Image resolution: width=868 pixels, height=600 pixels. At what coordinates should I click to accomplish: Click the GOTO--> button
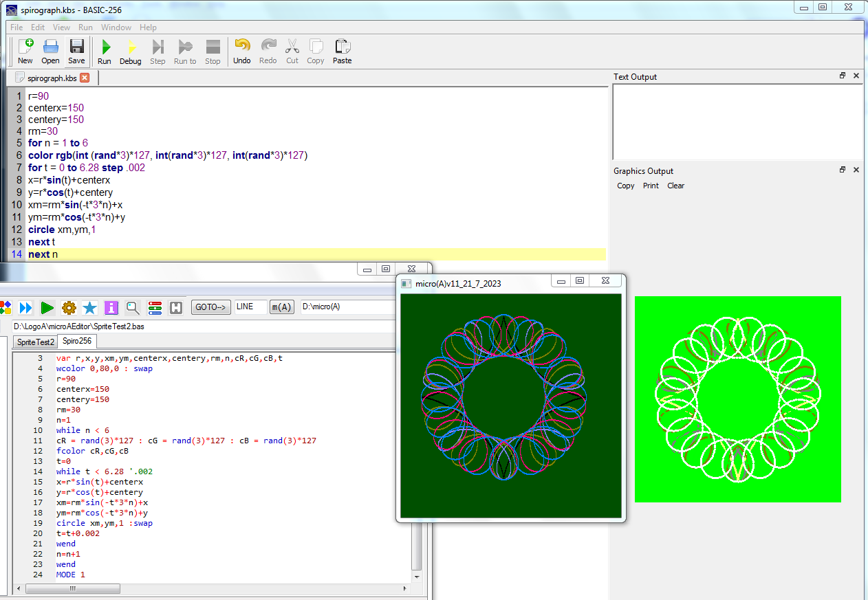[210, 307]
